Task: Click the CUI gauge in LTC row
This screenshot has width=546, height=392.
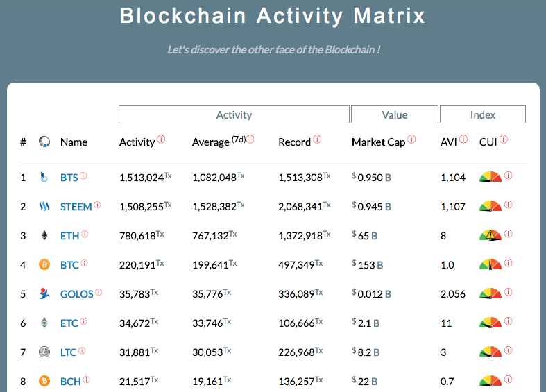Action: [x=490, y=352]
